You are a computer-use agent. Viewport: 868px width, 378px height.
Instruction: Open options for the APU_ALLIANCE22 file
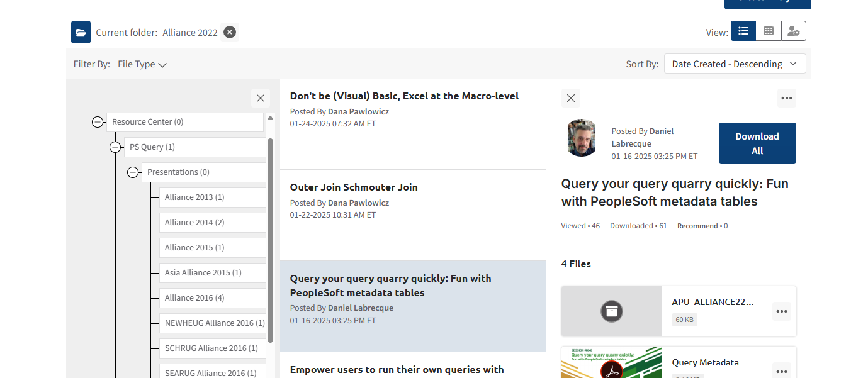(782, 311)
